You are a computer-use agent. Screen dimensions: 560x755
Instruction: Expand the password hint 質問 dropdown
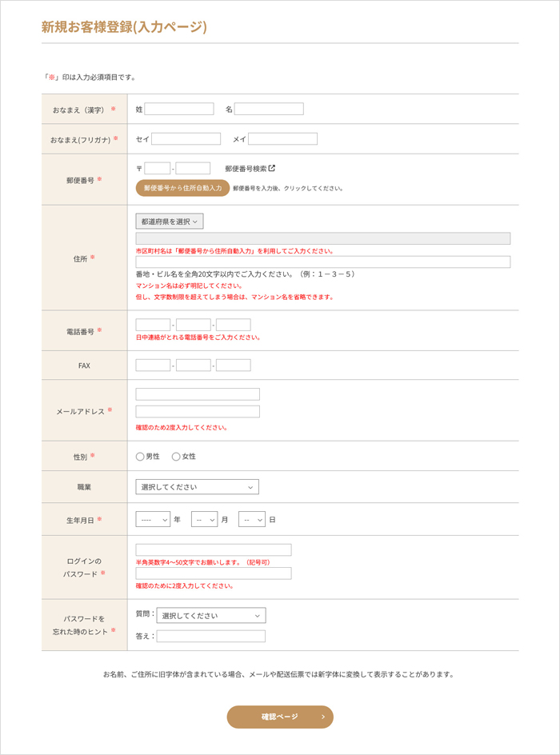[x=211, y=616]
